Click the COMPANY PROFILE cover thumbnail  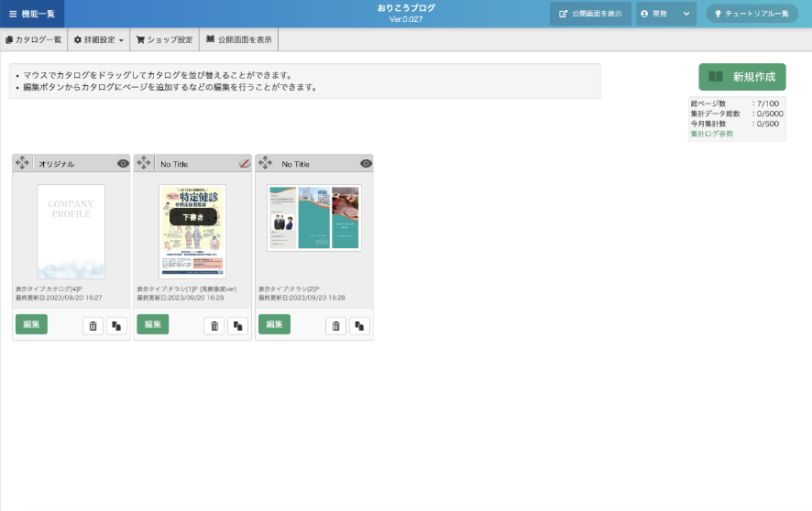click(x=71, y=231)
